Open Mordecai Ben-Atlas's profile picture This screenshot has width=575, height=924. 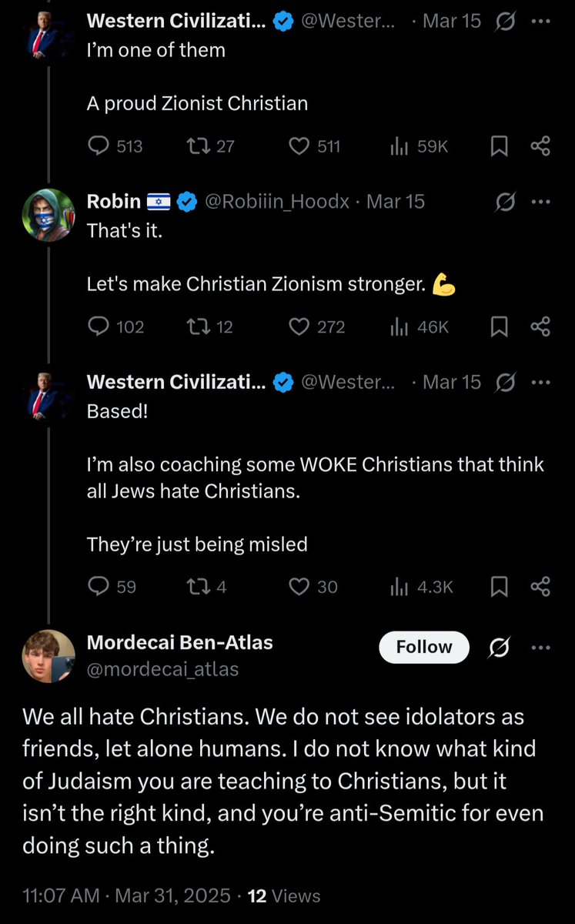48,656
